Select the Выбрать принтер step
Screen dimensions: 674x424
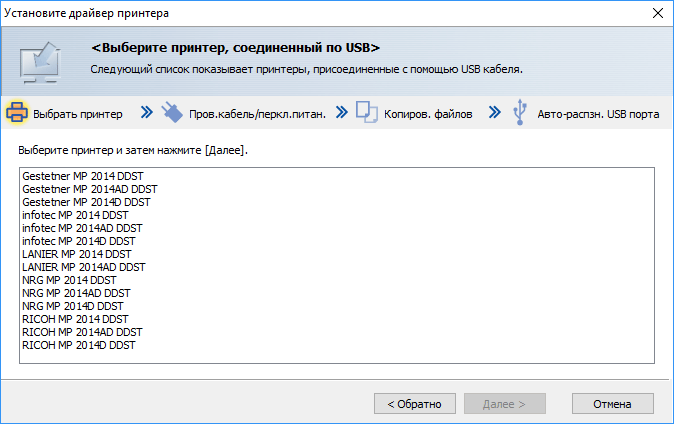coord(78,114)
